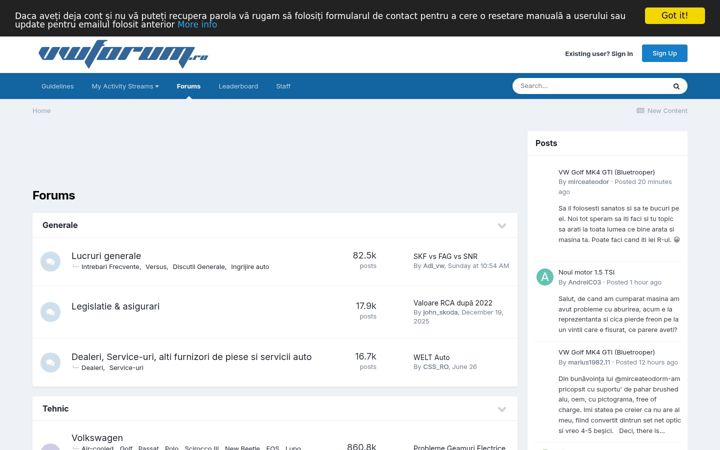Viewport: 720px width, 450px height.
Task: Click the Tehnic category title
Action: tap(56, 409)
